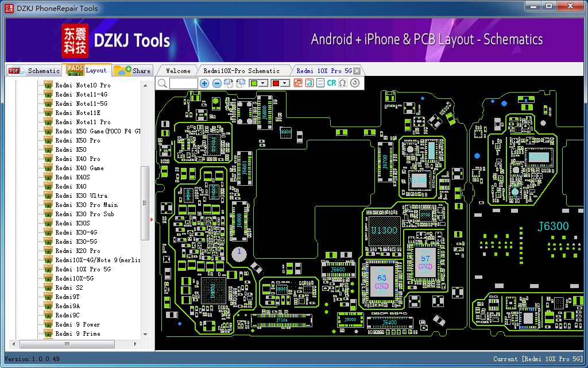Select Redmi10X-5G in tree

coord(75,278)
